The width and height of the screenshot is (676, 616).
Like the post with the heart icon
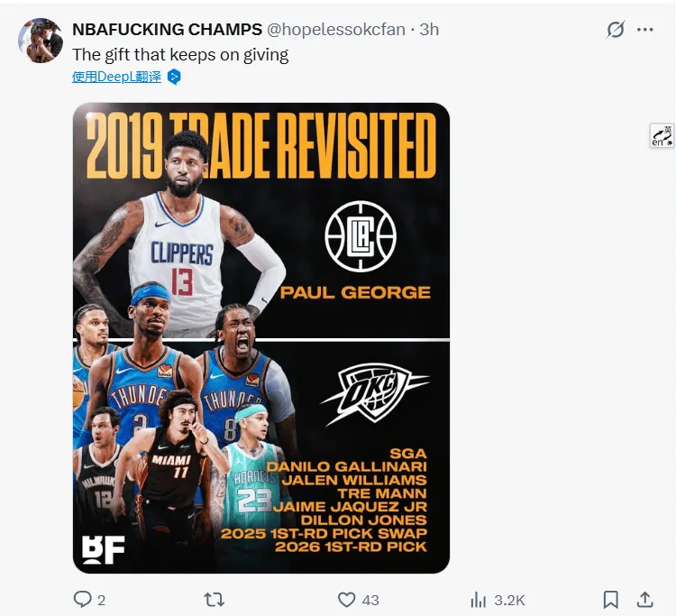[346, 599]
